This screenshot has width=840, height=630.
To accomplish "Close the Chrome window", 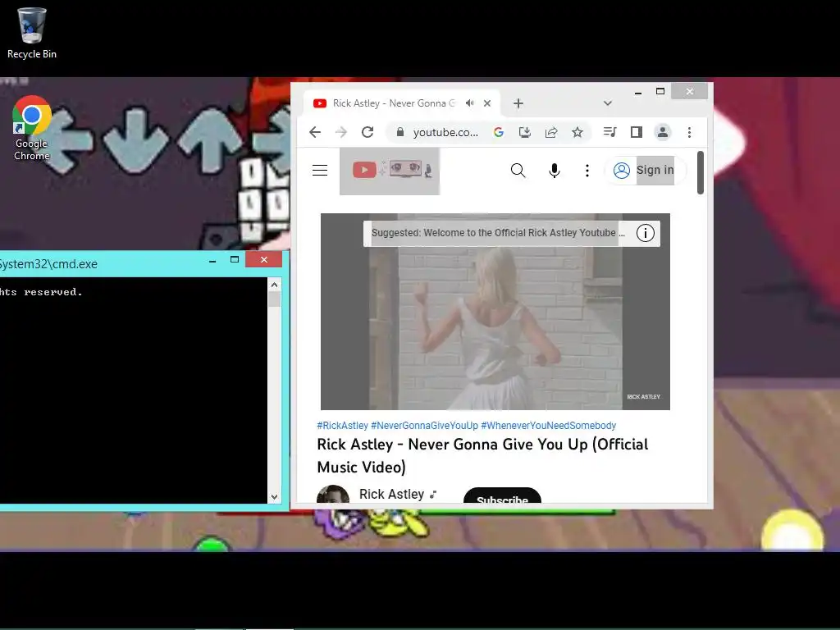I will (x=689, y=92).
